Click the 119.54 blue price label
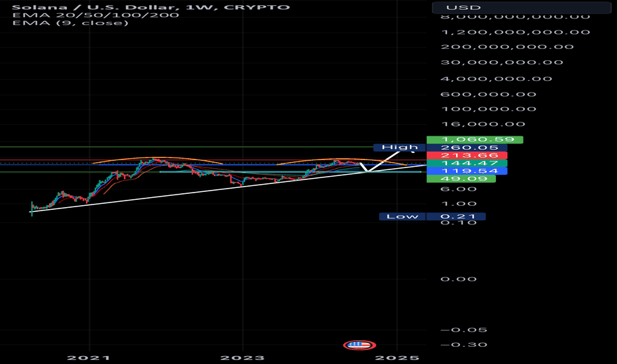 point(467,171)
